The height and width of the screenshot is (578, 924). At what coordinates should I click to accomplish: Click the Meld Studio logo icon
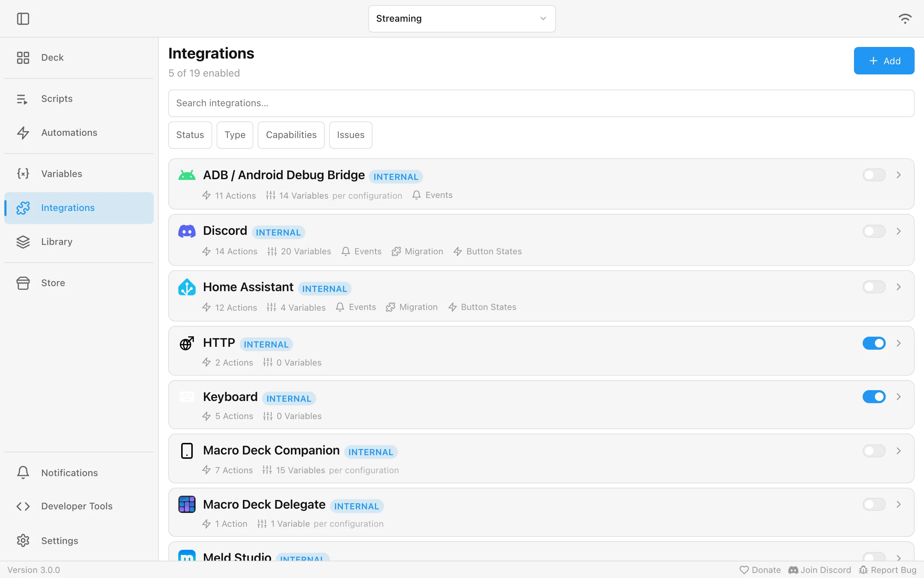click(x=187, y=555)
